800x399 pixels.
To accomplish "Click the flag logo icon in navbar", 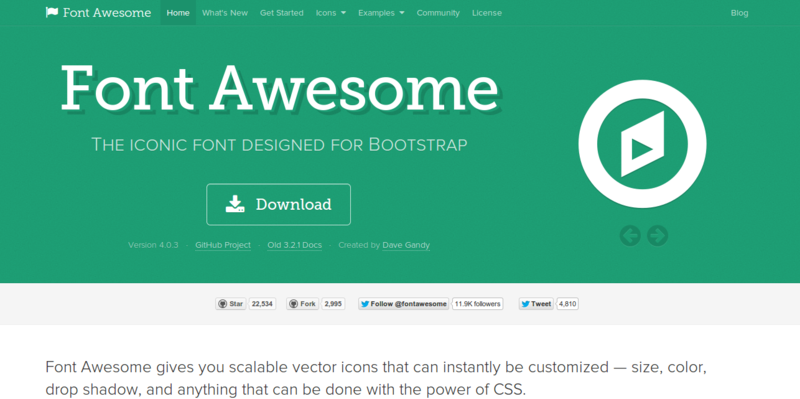I will tap(52, 12).
